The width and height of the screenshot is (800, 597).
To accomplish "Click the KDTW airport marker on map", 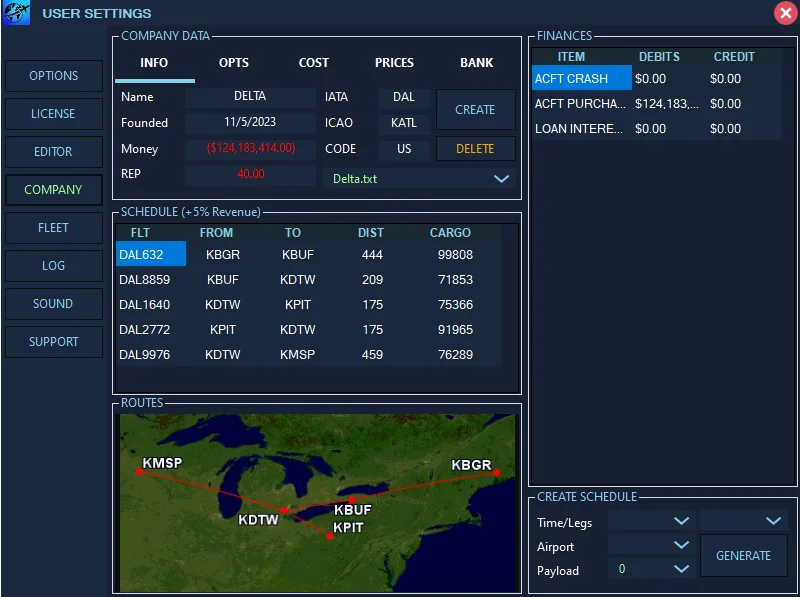I will [x=284, y=510].
